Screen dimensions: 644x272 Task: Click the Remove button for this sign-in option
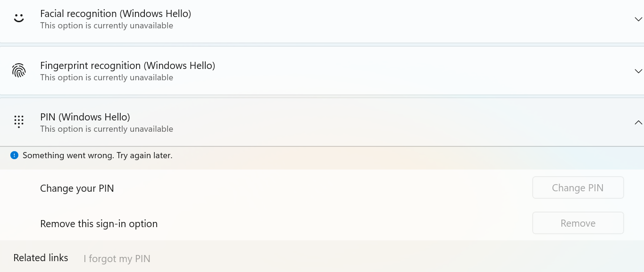click(577, 223)
